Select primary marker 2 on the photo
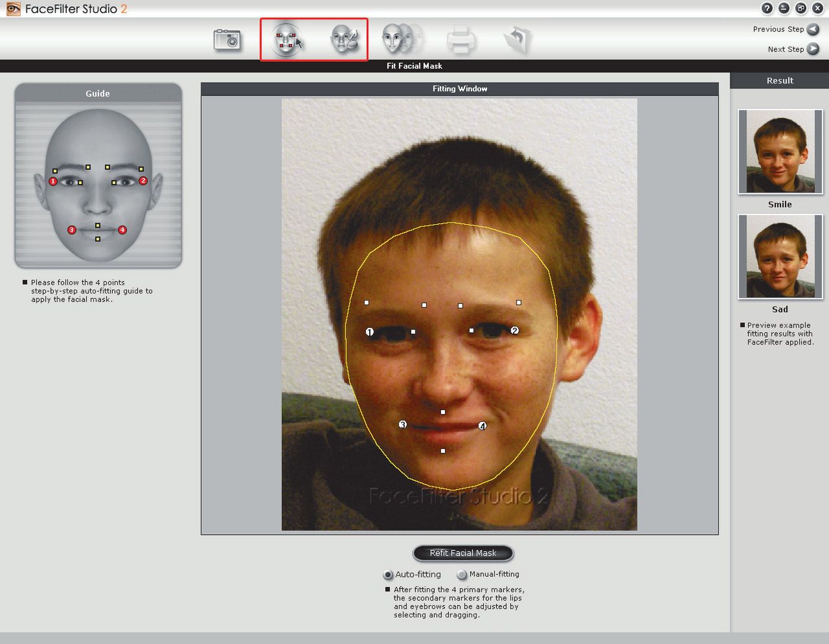 (515, 330)
